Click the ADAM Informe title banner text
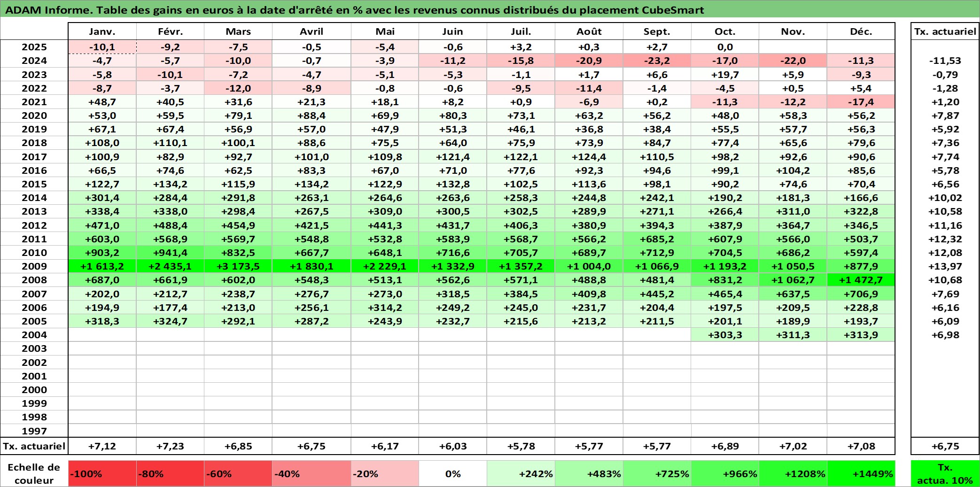Screen dimensions: 980x487 (x=355, y=10)
